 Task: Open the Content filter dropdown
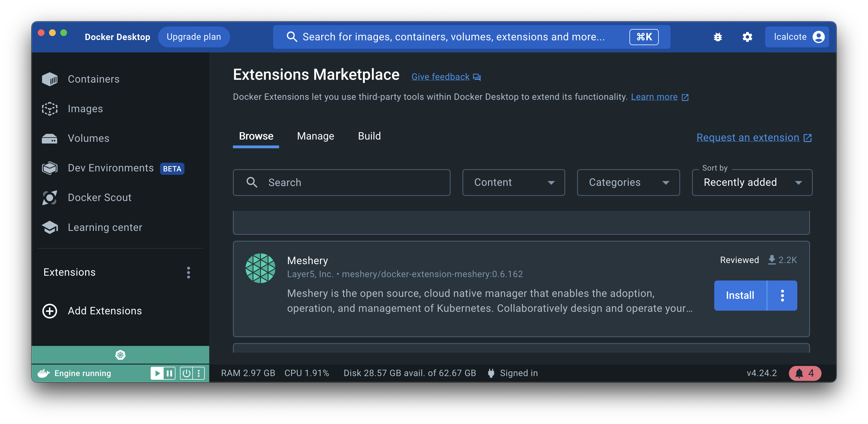(x=513, y=182)
